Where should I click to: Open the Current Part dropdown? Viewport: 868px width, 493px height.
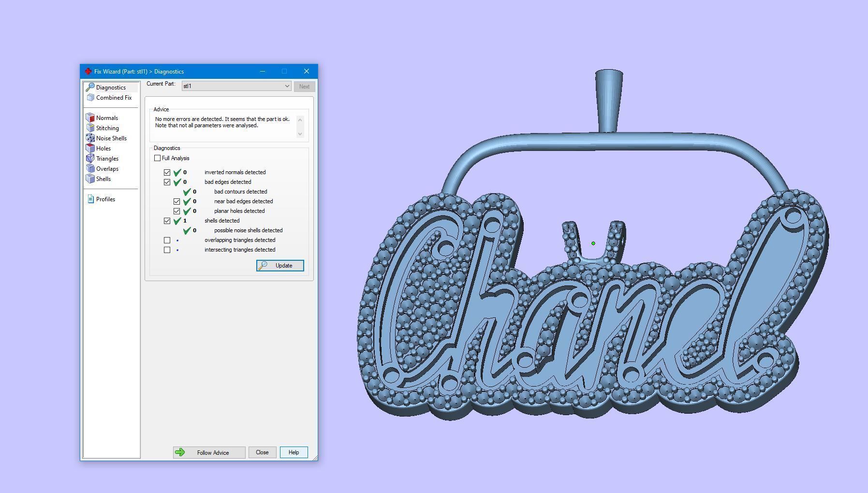(236, 86)
